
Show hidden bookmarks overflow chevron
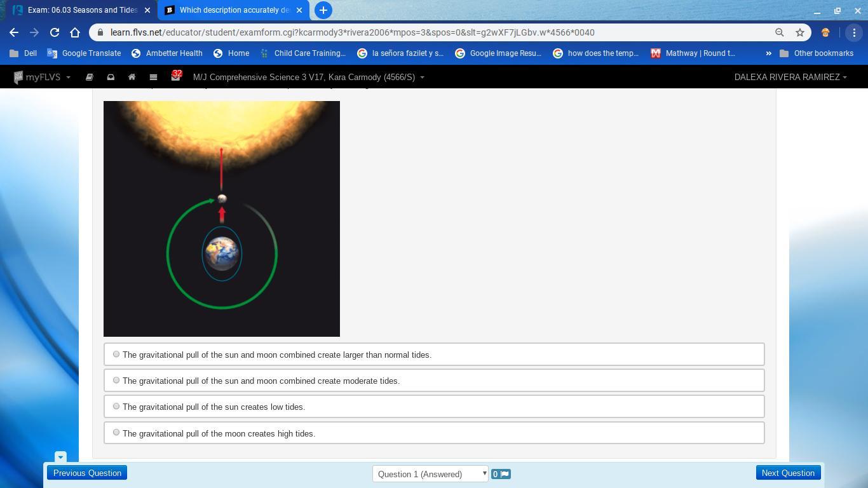coord(768,53)
